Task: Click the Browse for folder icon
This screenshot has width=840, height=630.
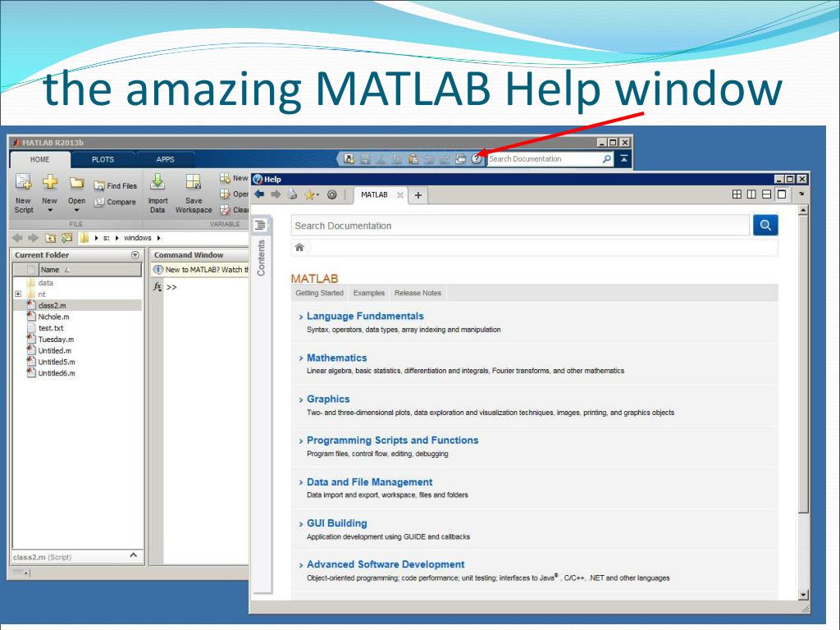Action: (67, 238)
